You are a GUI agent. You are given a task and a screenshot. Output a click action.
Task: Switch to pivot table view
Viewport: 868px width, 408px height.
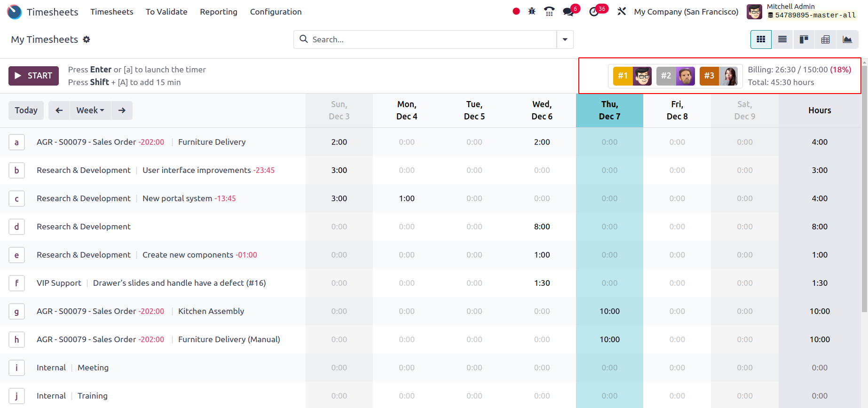pos(826,39)
